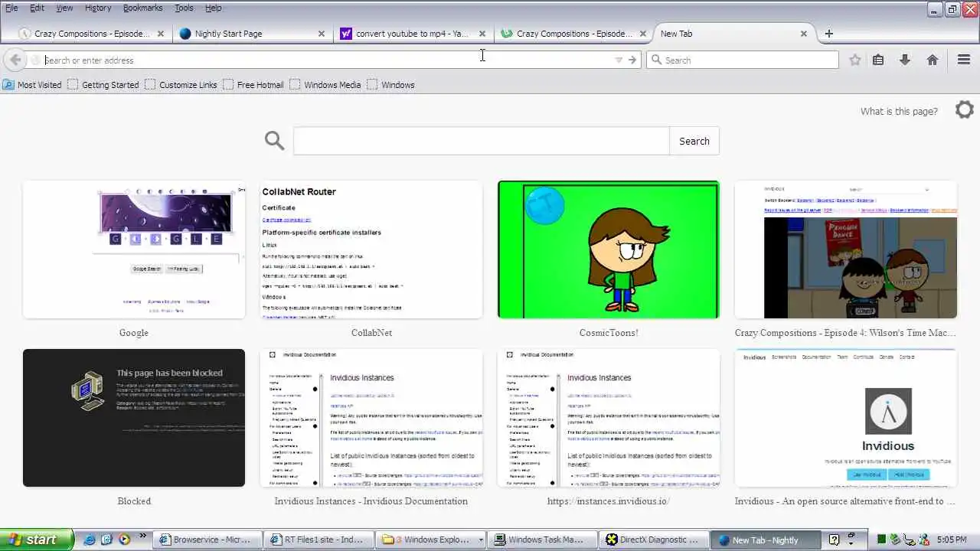
Task: Open a new tab with plus button
Action: coord(828,34)
